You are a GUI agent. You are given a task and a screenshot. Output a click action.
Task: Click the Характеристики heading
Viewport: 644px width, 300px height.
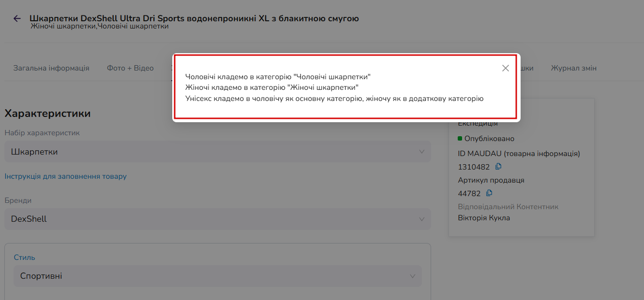(x=47, y=114)
